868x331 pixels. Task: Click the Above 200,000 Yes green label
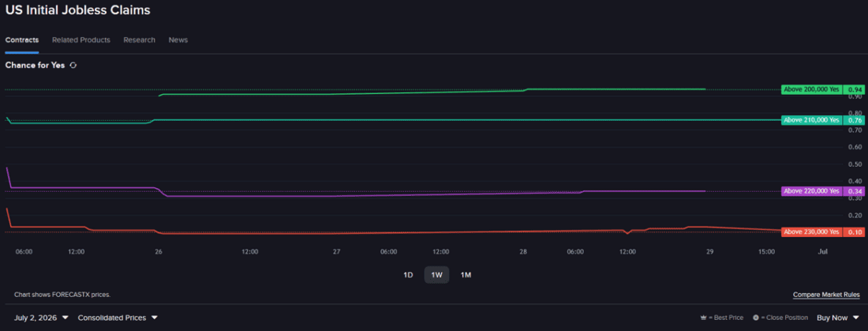[x=811, y=89]
